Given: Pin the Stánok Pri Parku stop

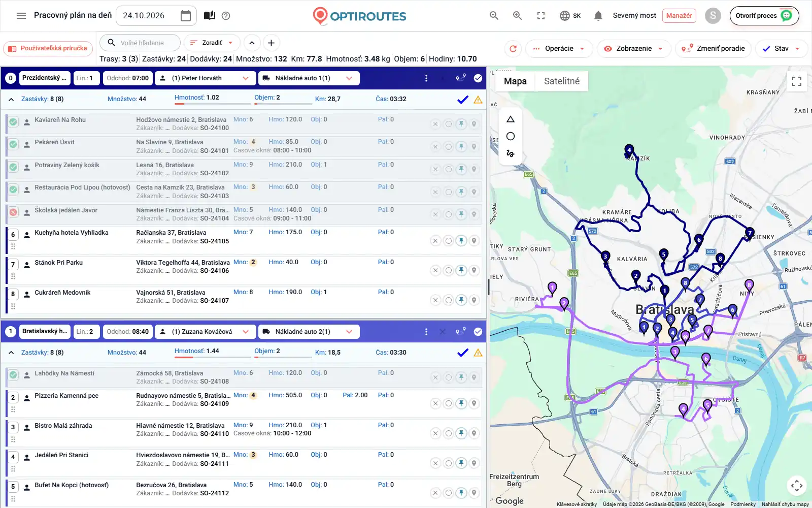Looking at the screenshot, I should tap(461, 270).
